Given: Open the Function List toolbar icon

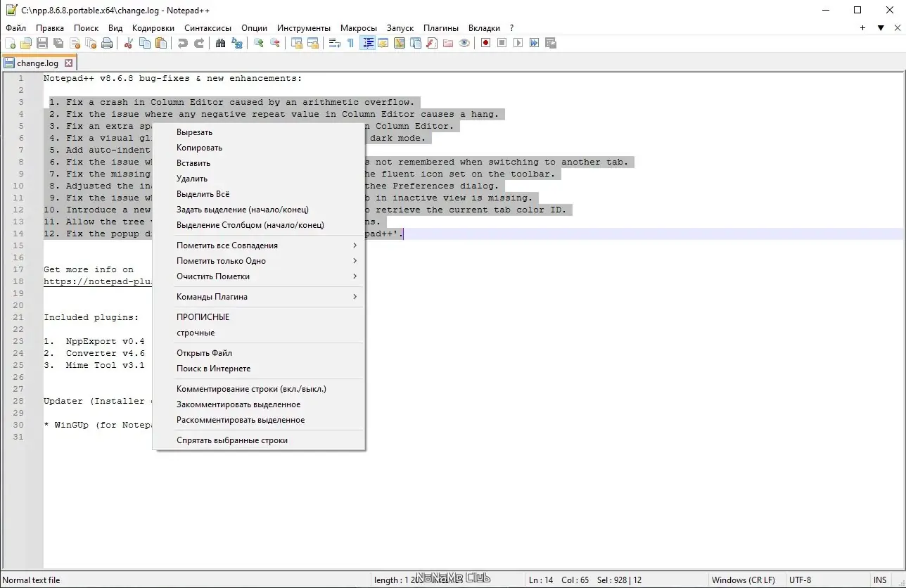Looking at the screenshot, I should (432, 43).
